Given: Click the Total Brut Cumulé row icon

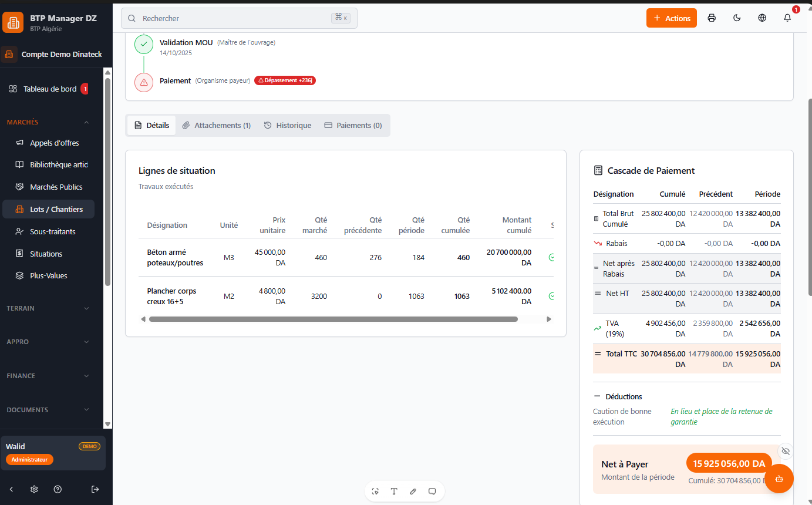Looking at the screenshot, I should pos(597,218).
